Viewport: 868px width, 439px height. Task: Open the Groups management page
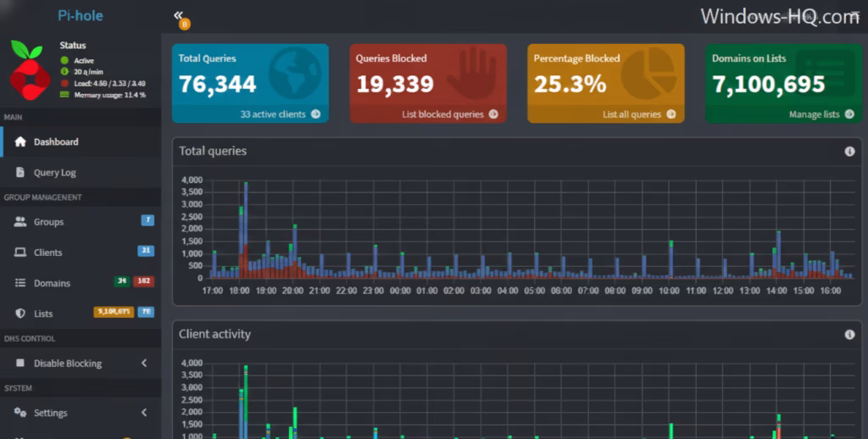81,221
